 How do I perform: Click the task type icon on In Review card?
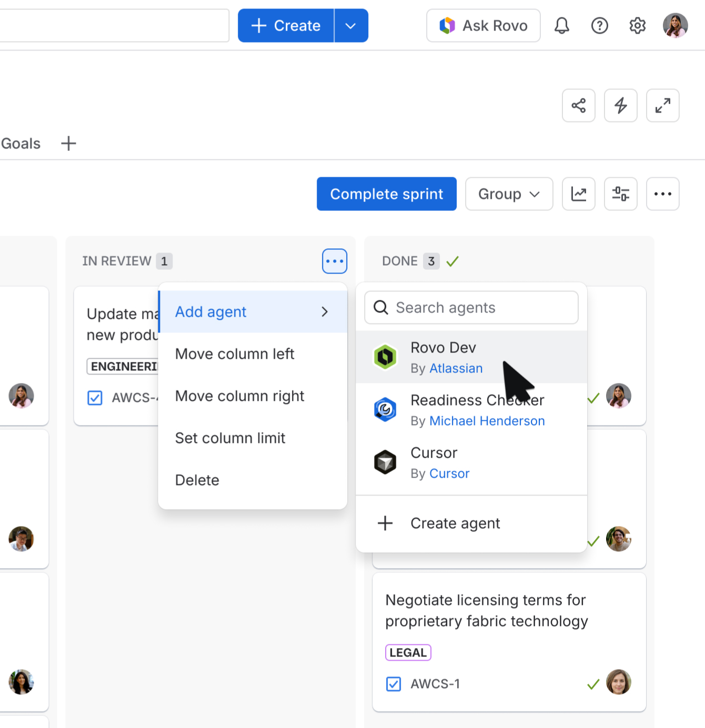click(x=95, y=398)
